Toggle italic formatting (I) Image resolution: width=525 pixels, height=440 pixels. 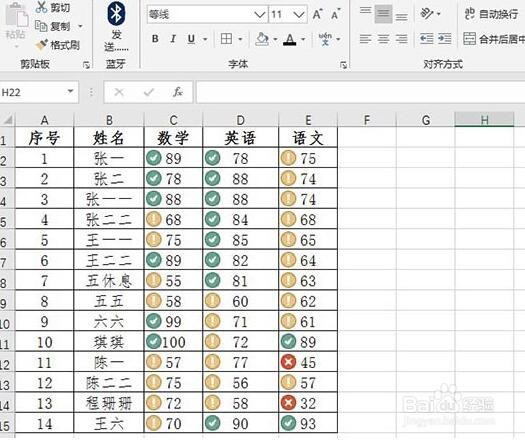point(173,39)
